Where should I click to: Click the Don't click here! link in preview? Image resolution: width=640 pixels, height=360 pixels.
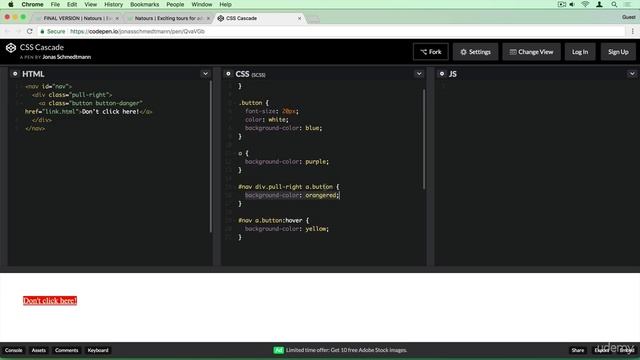pos(50,301)
